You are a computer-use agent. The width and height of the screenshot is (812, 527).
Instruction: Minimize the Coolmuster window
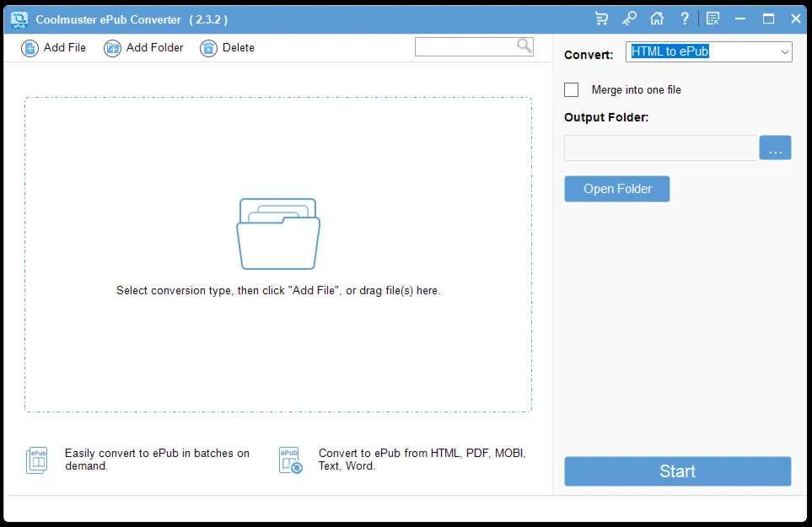pos(740,19)
